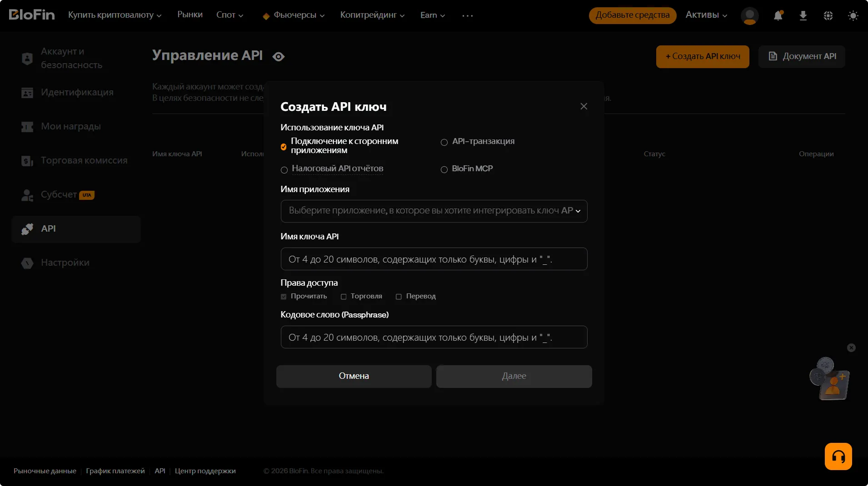Open the Центр поддержки footer link
The width and height of the screenshot is (868, 486).
coord(205,471)
